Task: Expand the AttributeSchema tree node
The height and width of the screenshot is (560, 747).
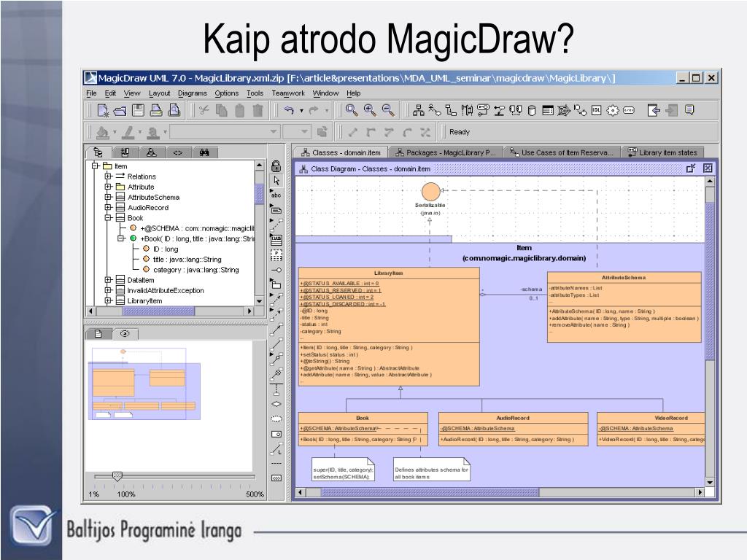Action: [x=108, y=197]
